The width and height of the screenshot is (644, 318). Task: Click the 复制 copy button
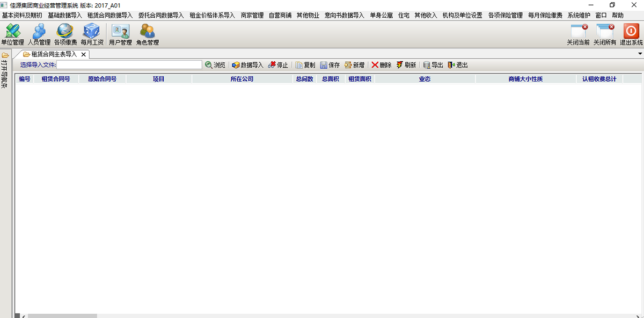tap(305, 65)
